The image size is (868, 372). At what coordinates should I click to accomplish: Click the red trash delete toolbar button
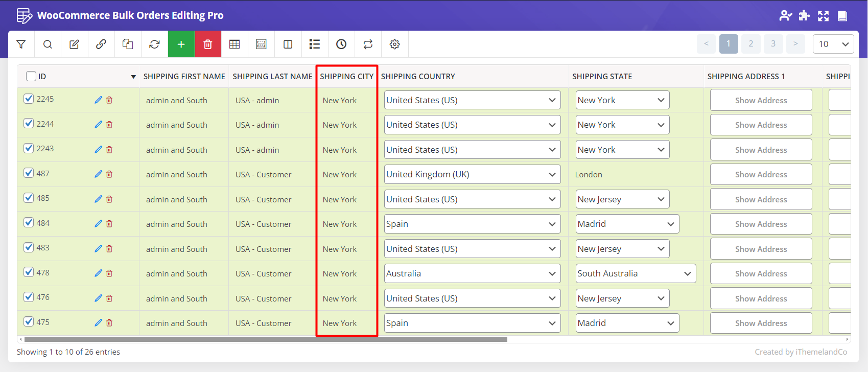click(x=207, y=44)
